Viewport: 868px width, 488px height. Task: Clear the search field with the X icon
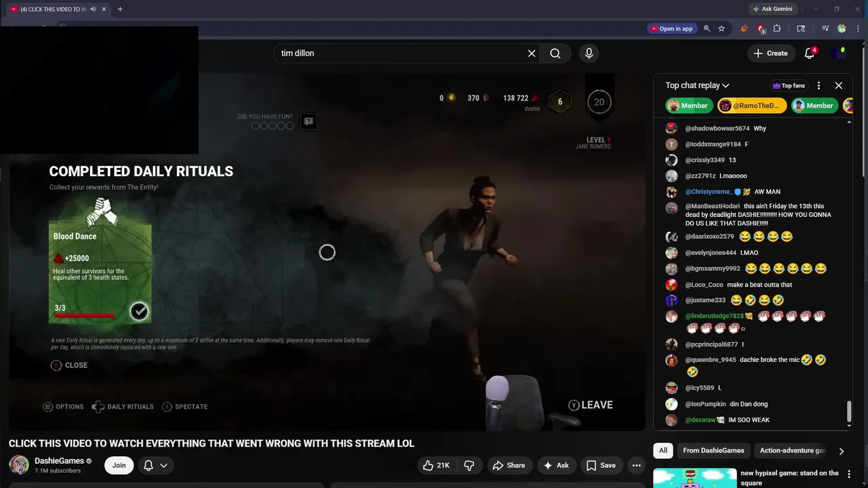coord(532,54)
